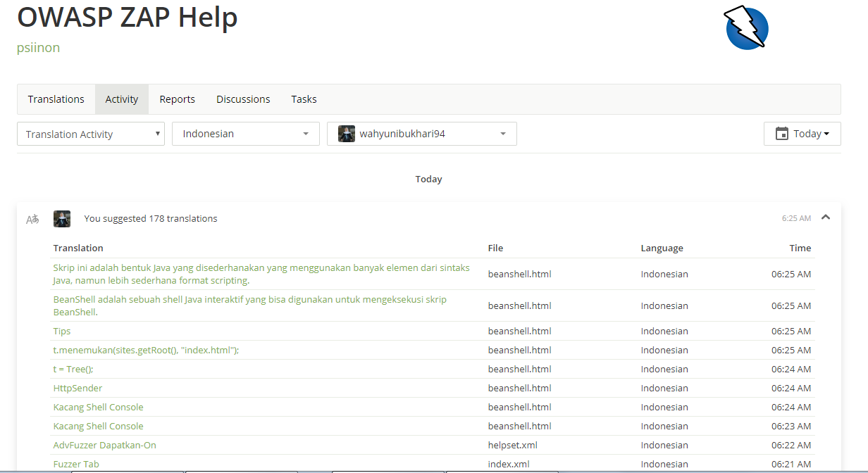Click the AdvFuzzer Dapatkan-On translation link

pyautogui.click(x=104, y=445)
